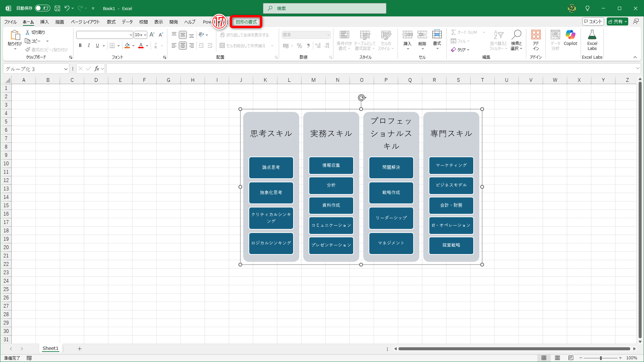
Task: Add a new worksheet with the plus button
Action: pos(79,349)
